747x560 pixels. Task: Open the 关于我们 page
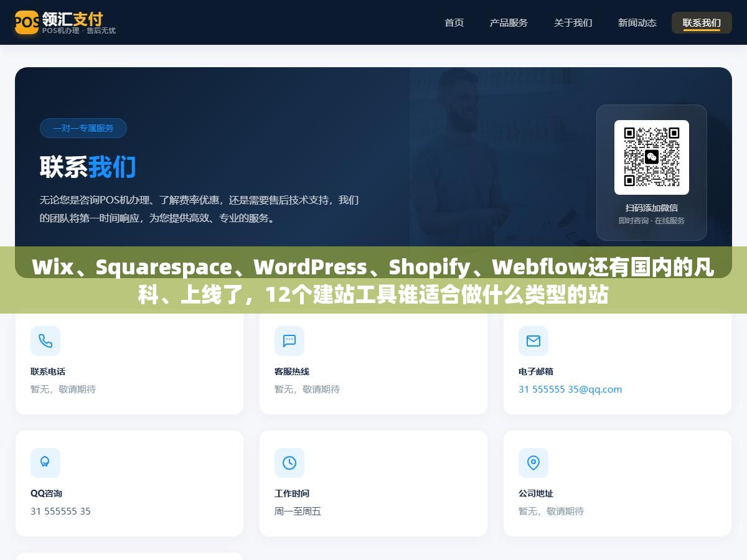click(x=573, y=22)
